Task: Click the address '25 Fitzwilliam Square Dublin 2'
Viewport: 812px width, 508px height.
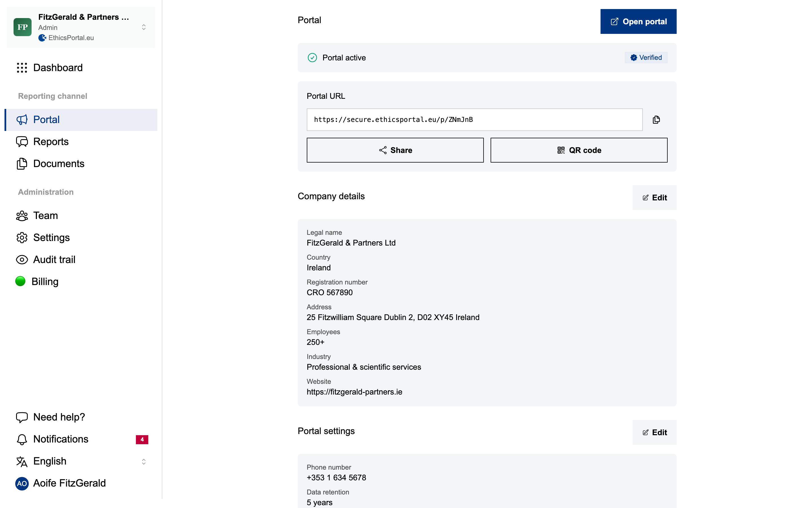Action: click(360, 317)
